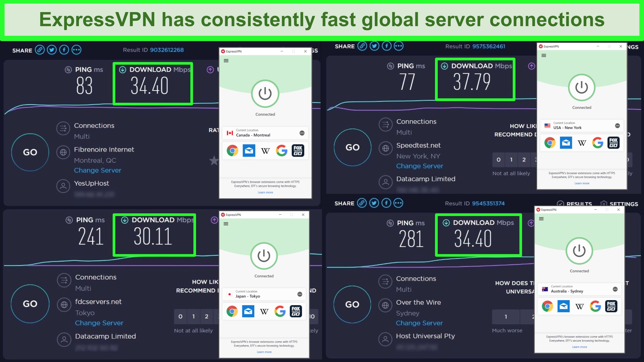Screen dimensions: 644x362
Task: Open Wikipedia shortcut in Canada - Montreal VPN window
Action: pos(265,151)
